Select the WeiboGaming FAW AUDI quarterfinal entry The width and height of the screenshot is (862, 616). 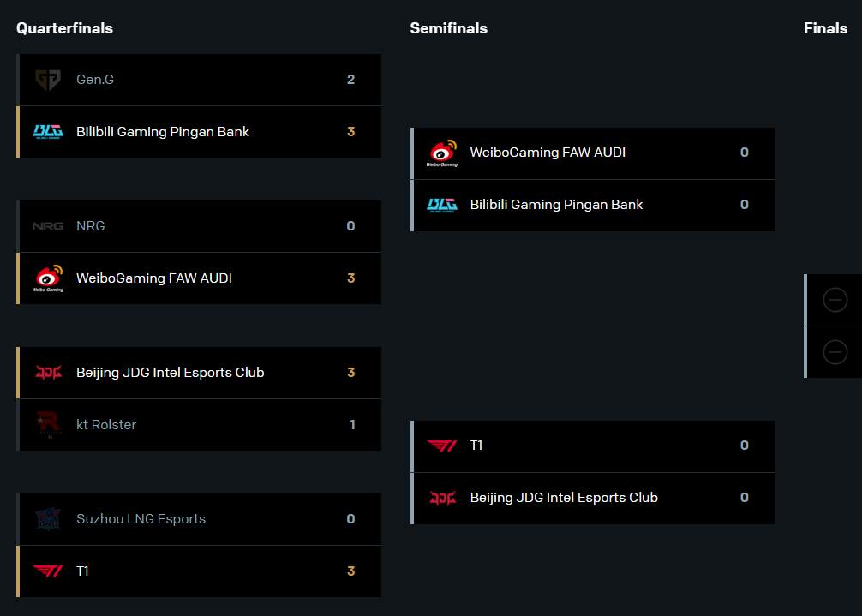[x=154, y=278]
